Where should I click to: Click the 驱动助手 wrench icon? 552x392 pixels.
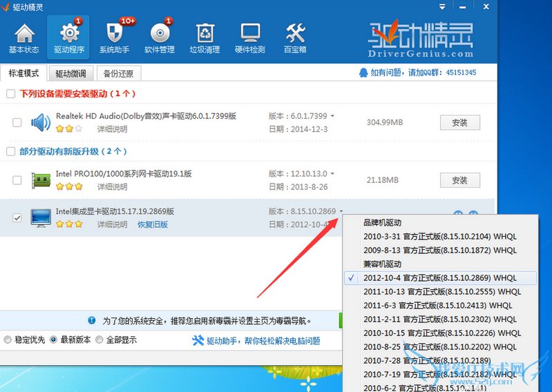[x=198, y=340]
